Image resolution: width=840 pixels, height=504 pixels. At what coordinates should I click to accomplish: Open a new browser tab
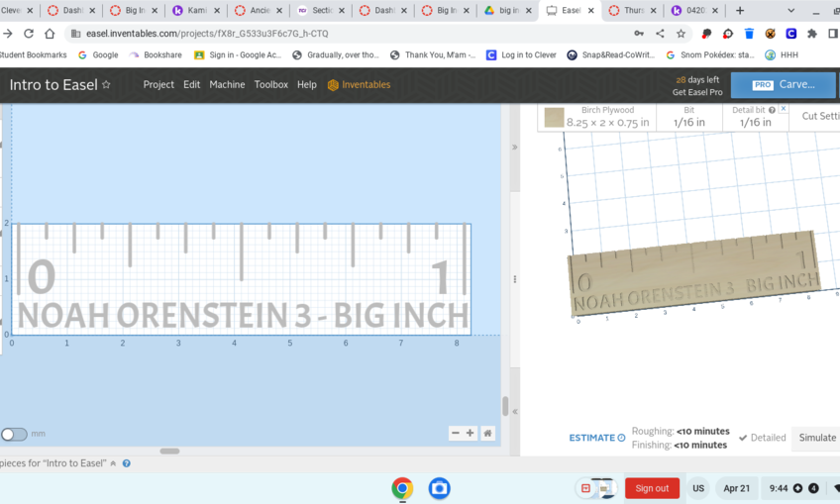click(x=740, y=10)
